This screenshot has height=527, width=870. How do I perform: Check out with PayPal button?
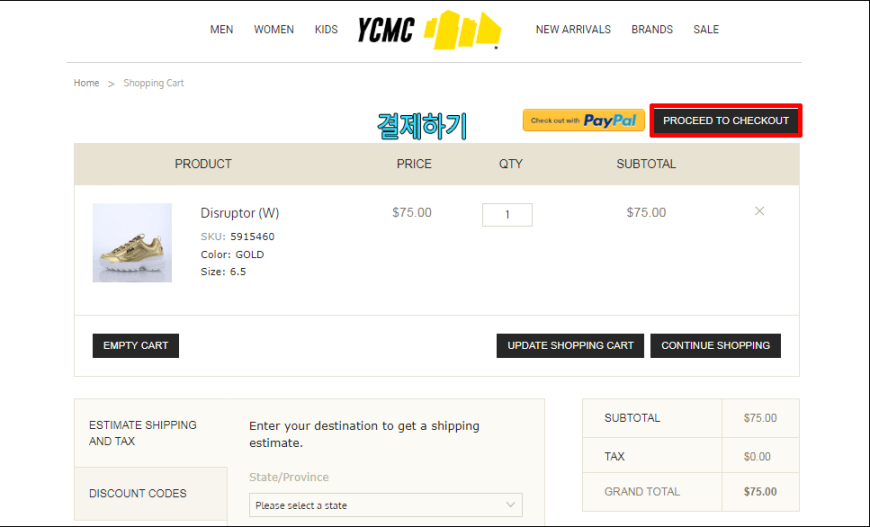[583, 120]
